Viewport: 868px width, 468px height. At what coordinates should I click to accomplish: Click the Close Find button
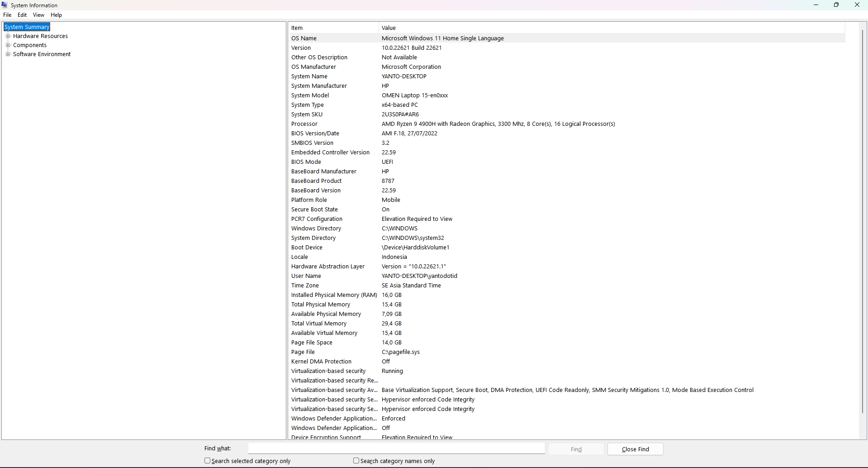[x=635, y=449]
